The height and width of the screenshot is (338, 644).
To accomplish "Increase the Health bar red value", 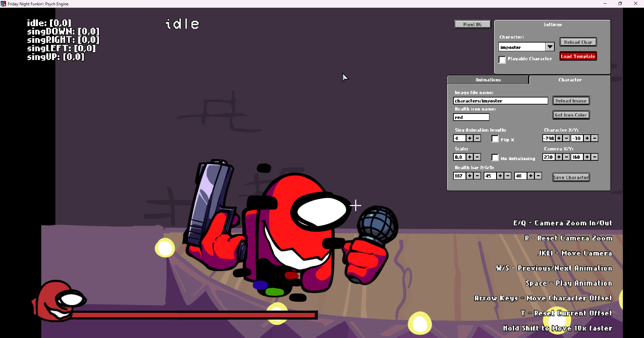I will click(x=470, y=176).
